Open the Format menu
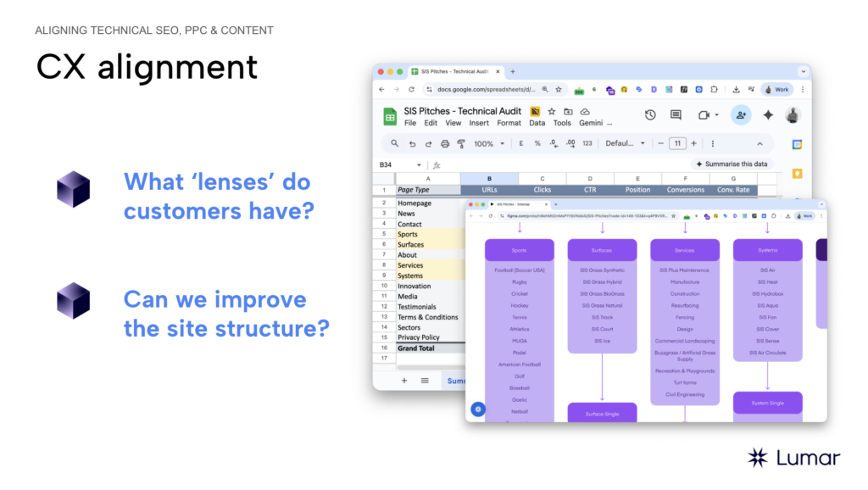The height and width of the screenshot is (490, 868). [x=509, y=123]
